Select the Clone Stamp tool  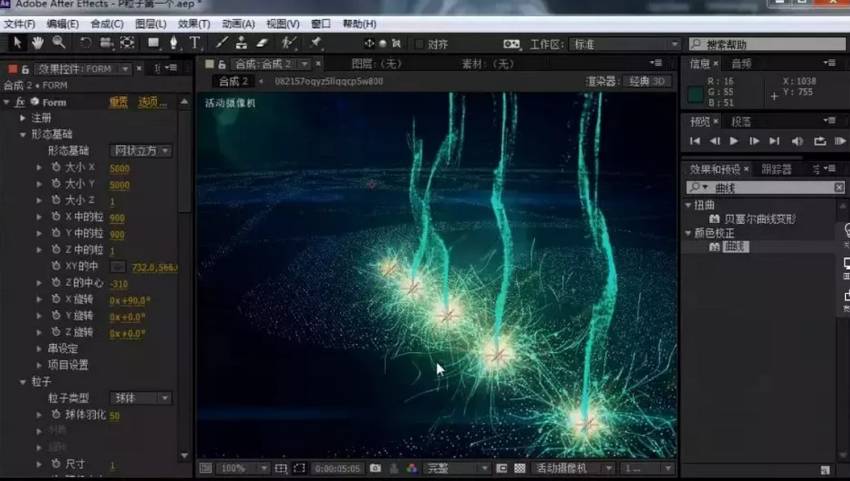click(x=242, y=43)
